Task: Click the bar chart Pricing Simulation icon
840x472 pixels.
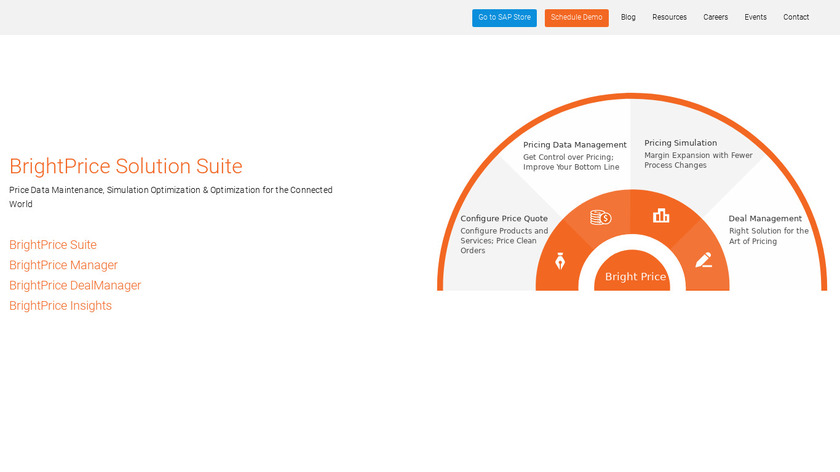Action: pos(661,215)
